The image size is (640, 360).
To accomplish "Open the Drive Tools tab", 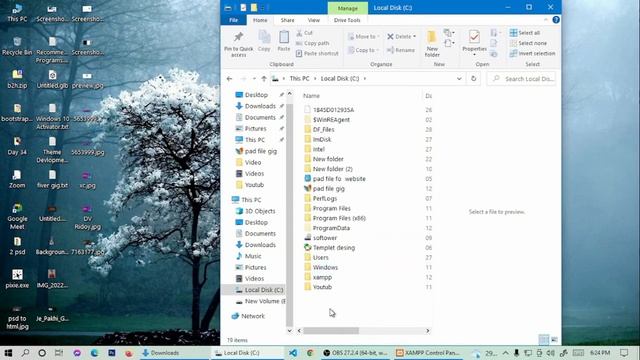I will click(x=347, y=20).
